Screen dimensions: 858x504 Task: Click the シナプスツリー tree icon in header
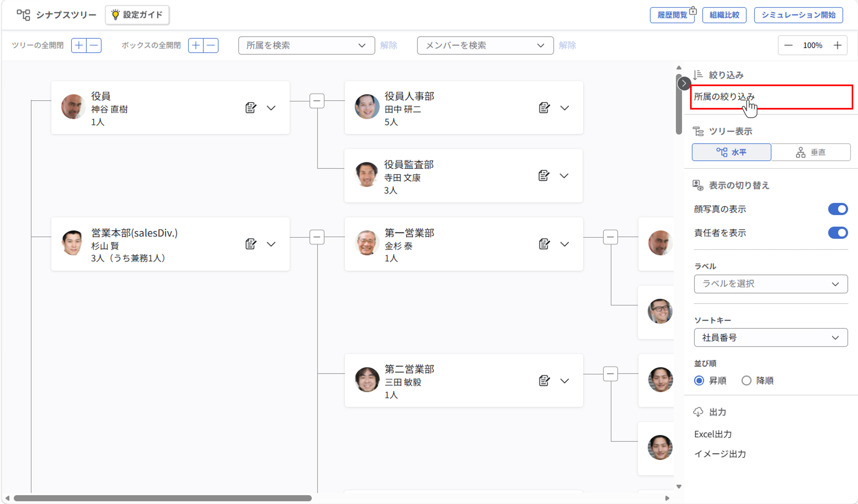[x=23, y=15]
